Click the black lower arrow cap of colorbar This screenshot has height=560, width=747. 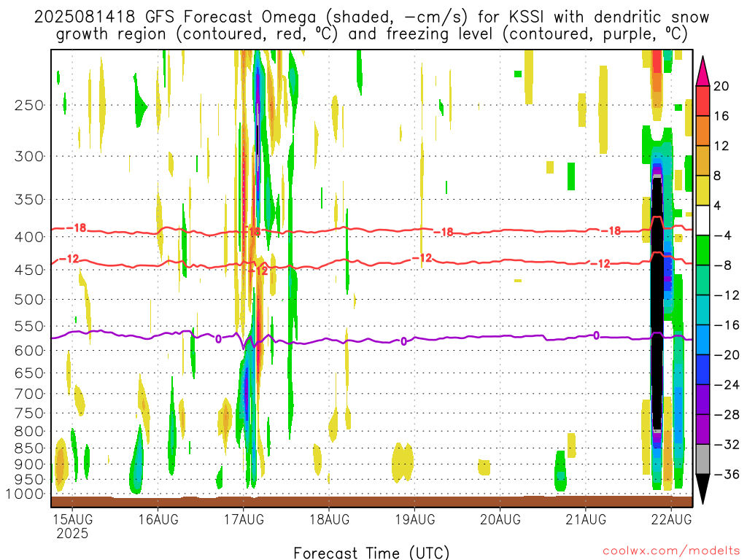(703, 488)
